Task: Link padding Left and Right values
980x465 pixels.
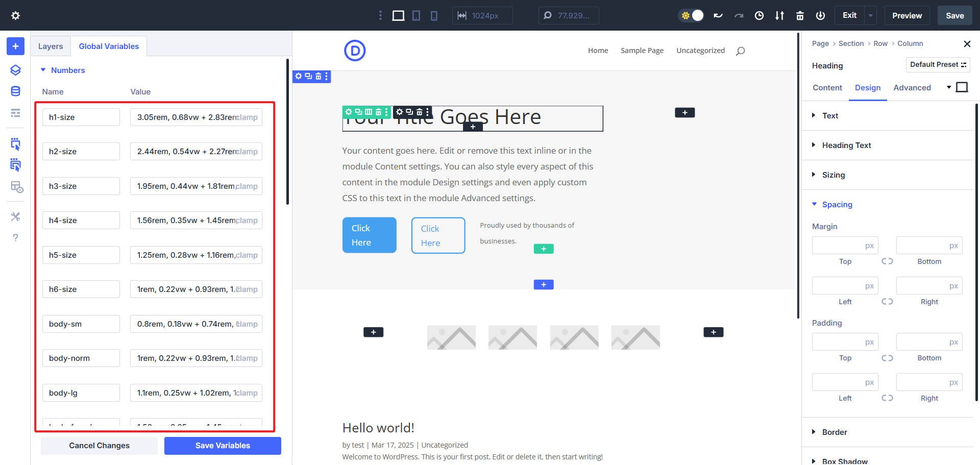Action: [887, 398]
